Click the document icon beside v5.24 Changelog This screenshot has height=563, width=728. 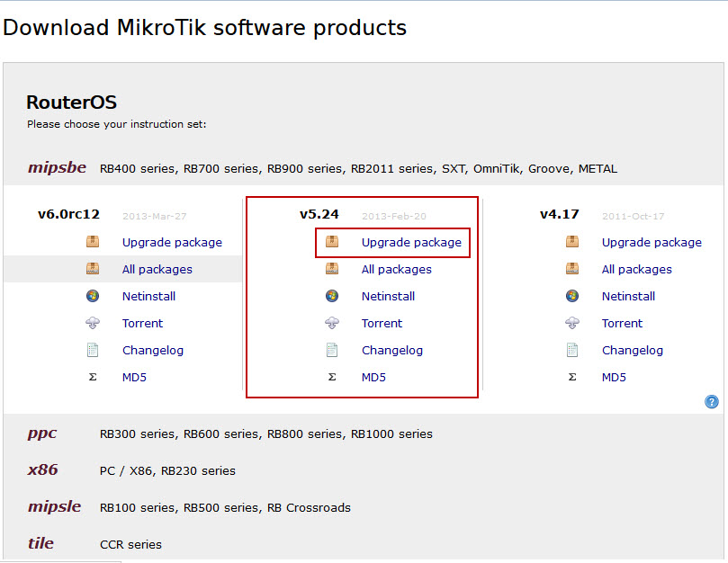tap(332, 350)
